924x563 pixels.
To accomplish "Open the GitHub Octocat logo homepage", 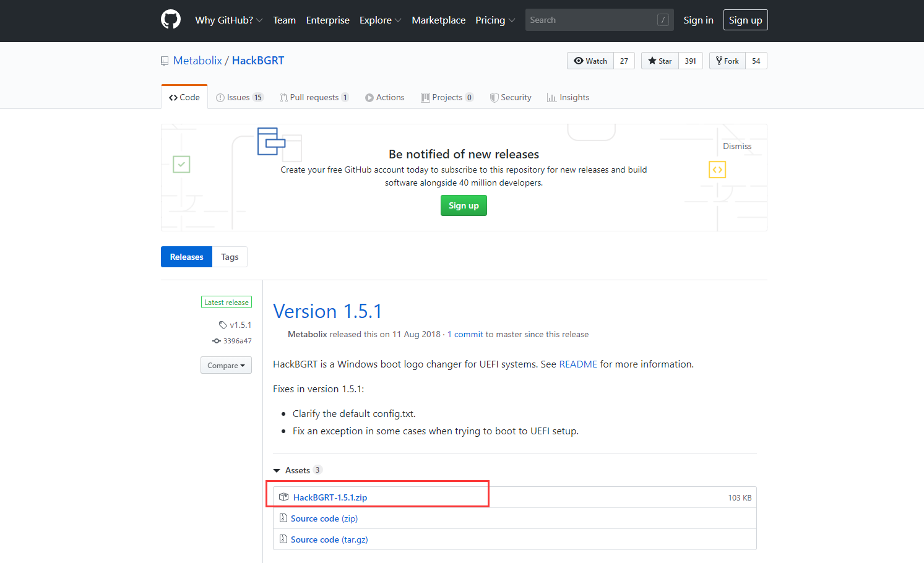I will (x=171, y=19).
